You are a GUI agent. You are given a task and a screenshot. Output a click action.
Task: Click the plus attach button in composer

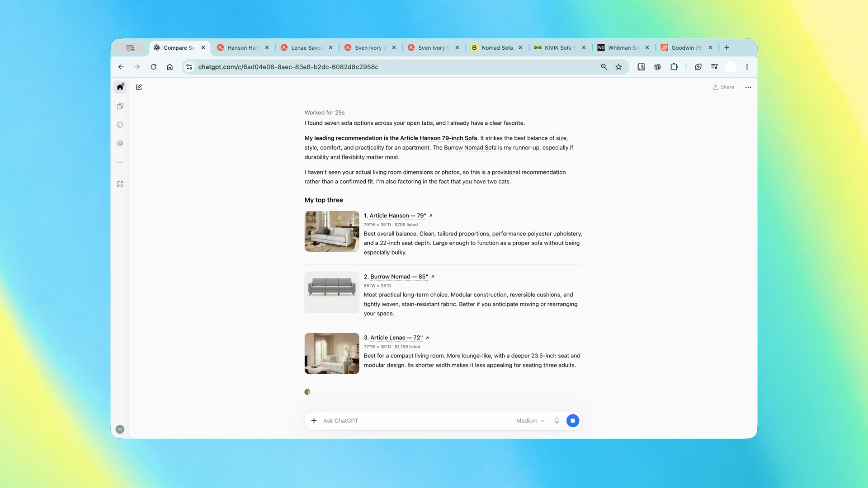(x=314, y=421)
